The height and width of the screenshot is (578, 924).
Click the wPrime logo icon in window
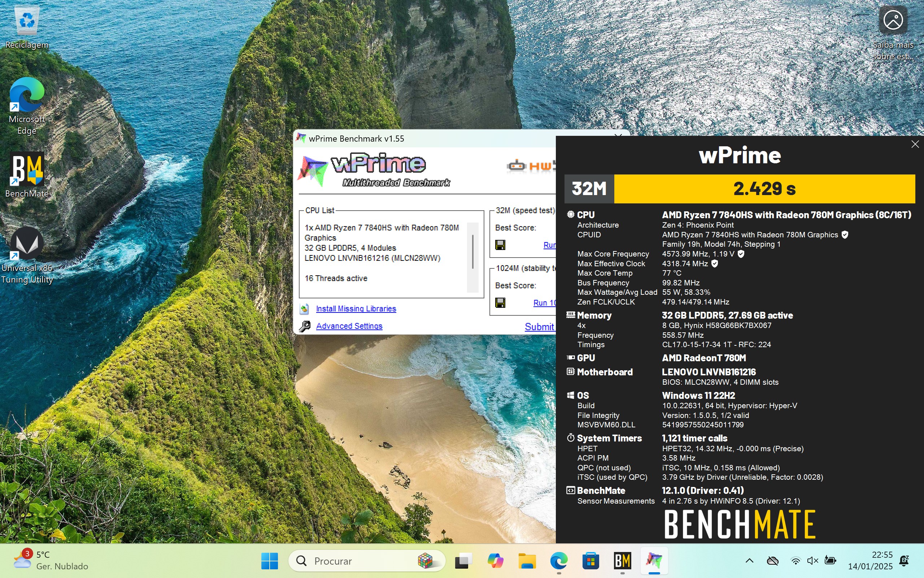(313, 171)
